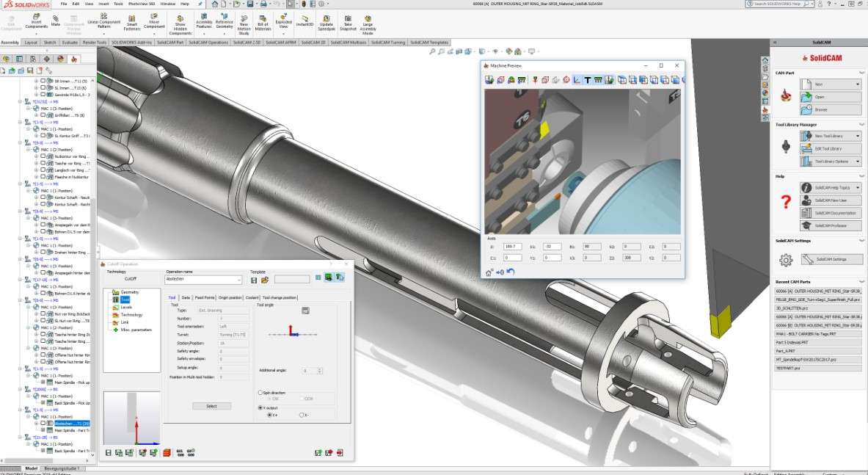Toggle the Spin direction checkbox
The height and width of the screenshot is (475, 868).
point(260,393)
